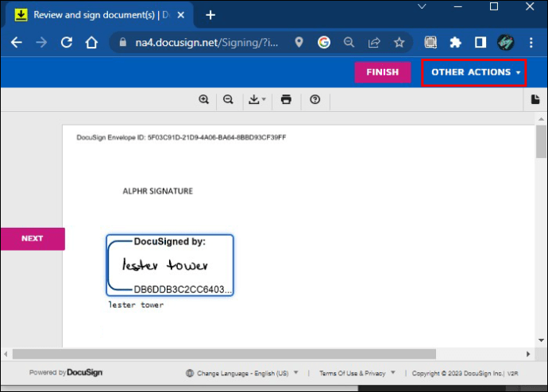Expand the OTHER ACTIONS menu
The width and height of the screenshot is (548, 392).
point(474,72)
